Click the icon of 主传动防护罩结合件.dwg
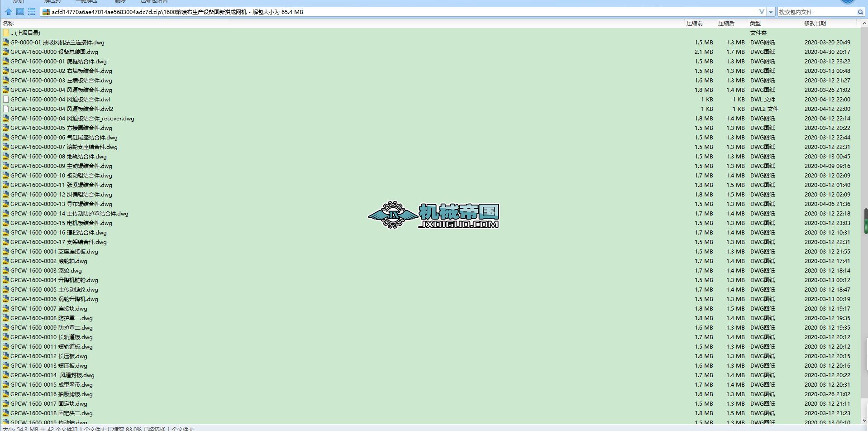This screenshot has width=868, height=431. click(6, 214)
